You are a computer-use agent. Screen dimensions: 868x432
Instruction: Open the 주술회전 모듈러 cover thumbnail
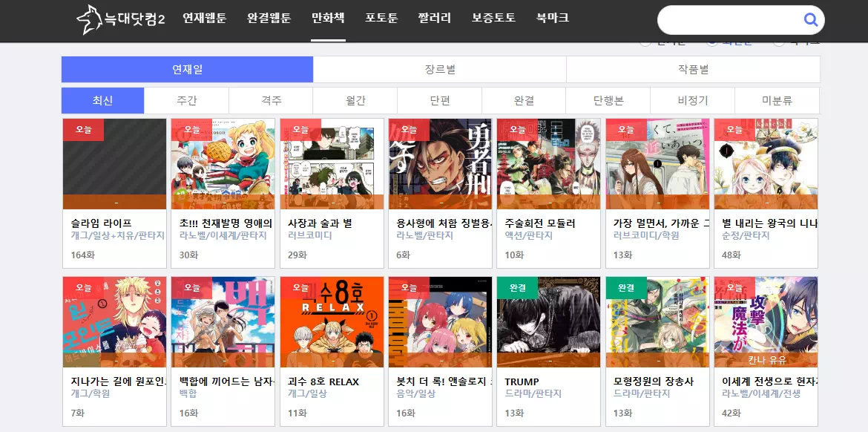pyautogui.click(x=548, y=164)
